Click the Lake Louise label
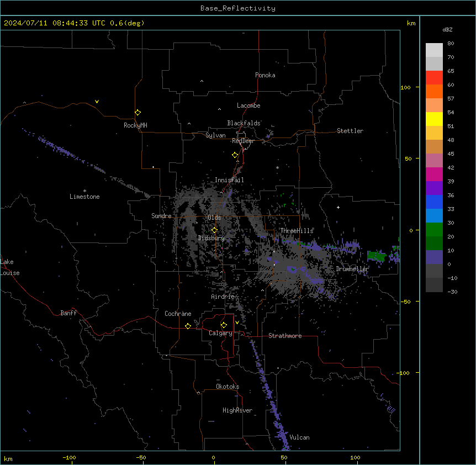This screenshot has width=476, height=465. click(9, 267)
